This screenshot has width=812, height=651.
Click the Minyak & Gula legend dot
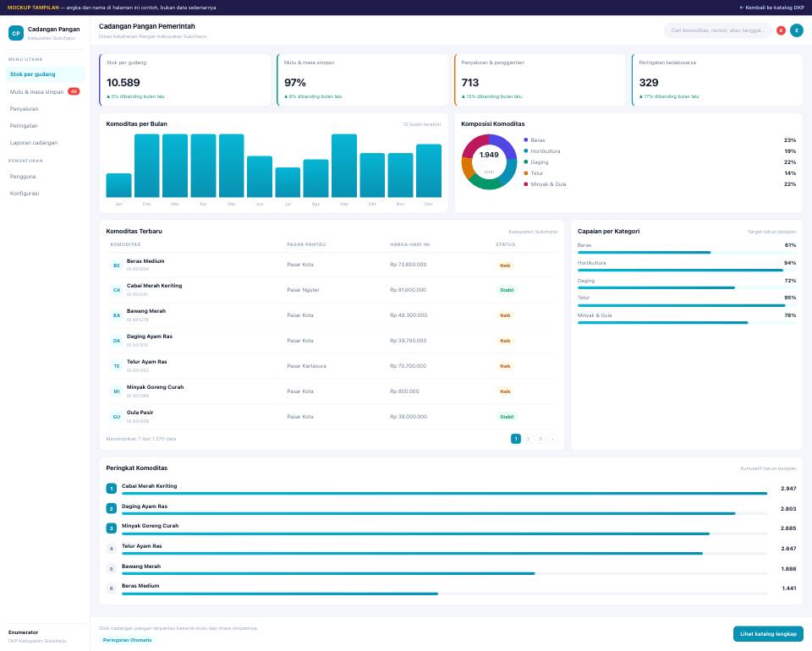[x=525, y=183]
